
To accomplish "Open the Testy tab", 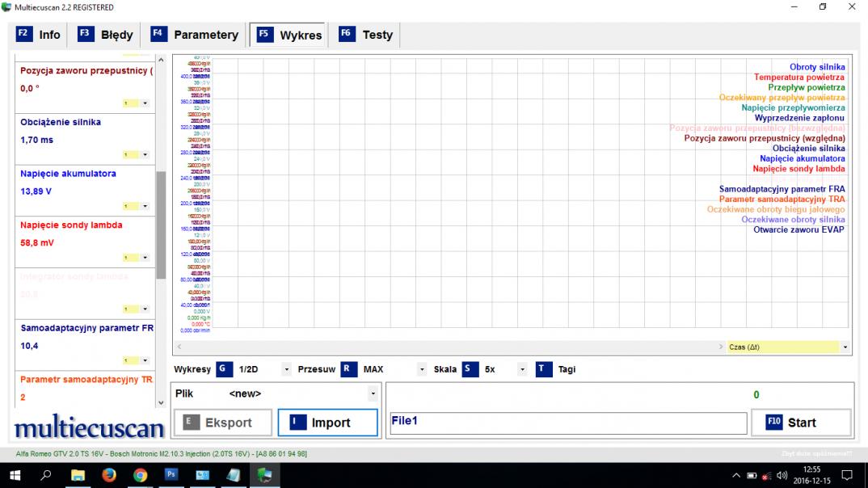I will coord(365,34).
